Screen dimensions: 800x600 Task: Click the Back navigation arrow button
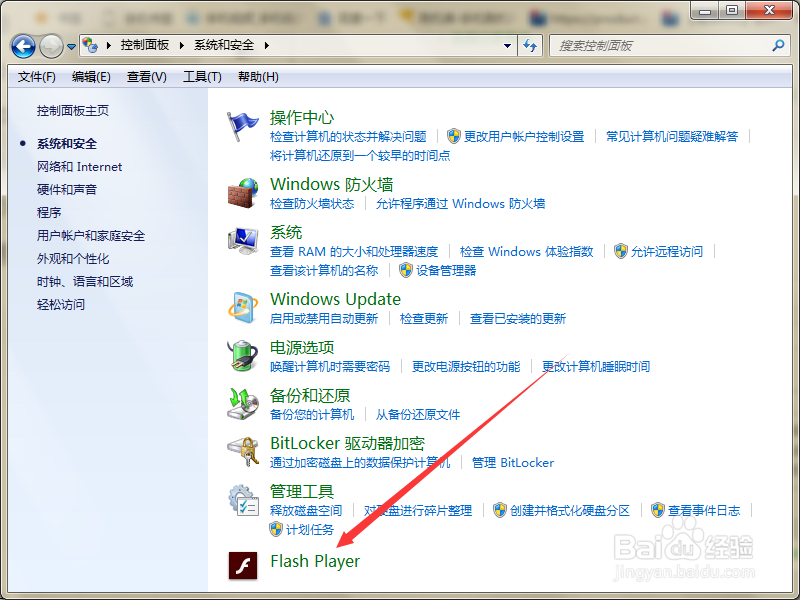(23, 46)
